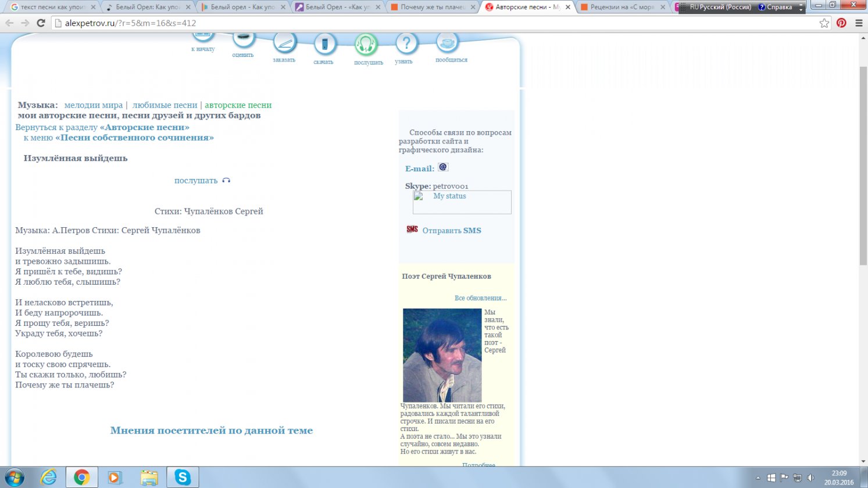Click the 'скачать' download icon
The image size is (868, 488).
pos(325,44)
